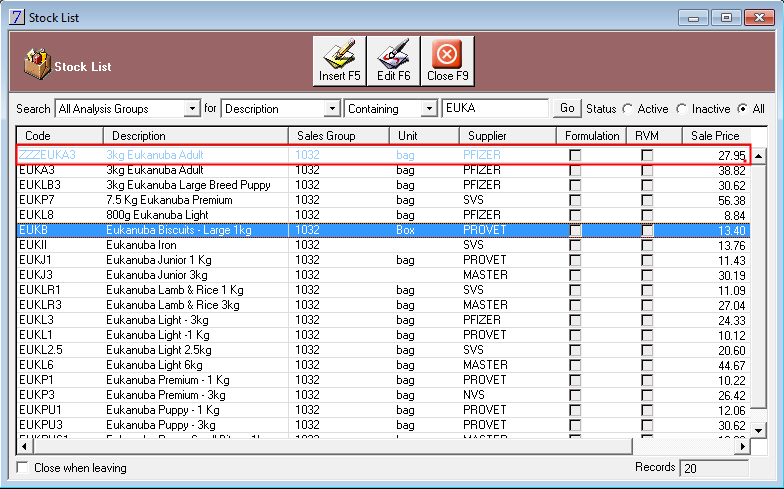Click NVS supplier cell in EUKP3 row
The height and width of the screenshot is (489, 784).
474,395
